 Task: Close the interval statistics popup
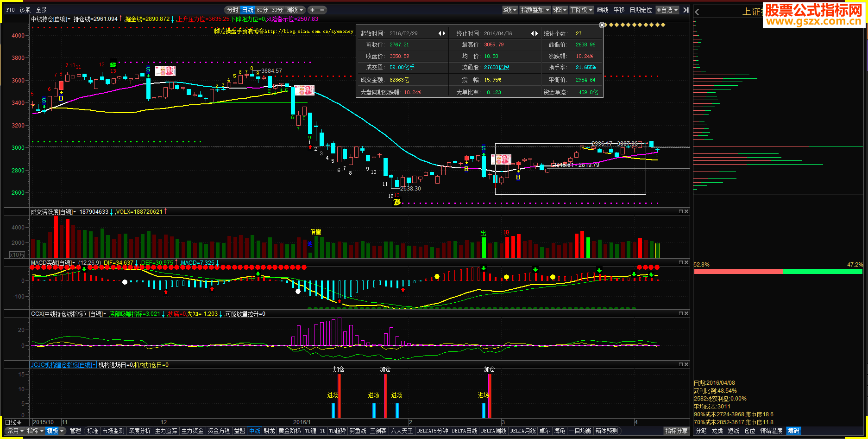(602, 25)
